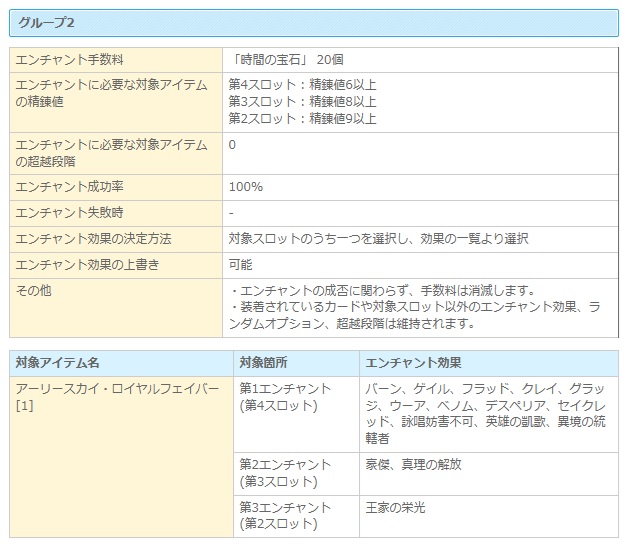
Task: Click the 第2スロット：精錬値9以上 line
Action: click(x=302, y=119)
